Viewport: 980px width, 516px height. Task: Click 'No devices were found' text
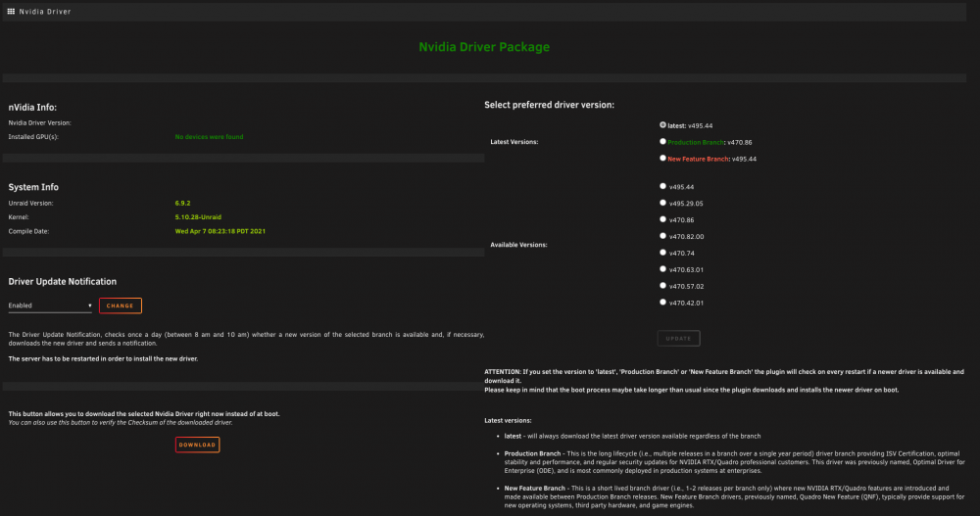pyautogui.click(x=209, y=137)
